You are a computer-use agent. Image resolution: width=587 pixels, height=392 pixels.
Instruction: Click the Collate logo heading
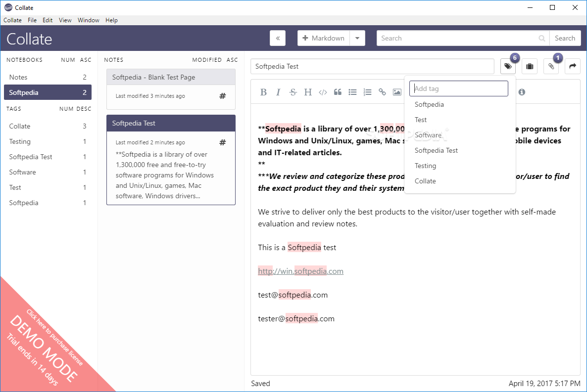[x=29, y=39]
